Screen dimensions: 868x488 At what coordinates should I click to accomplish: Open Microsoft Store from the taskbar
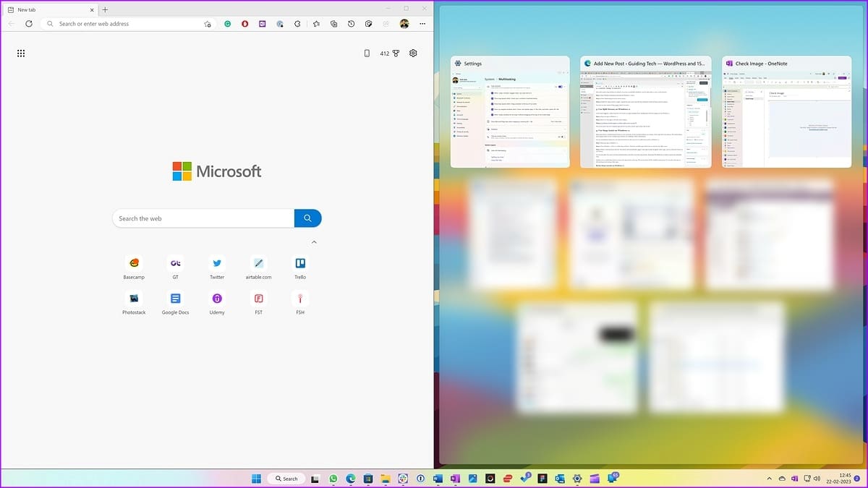pos(368,479)
